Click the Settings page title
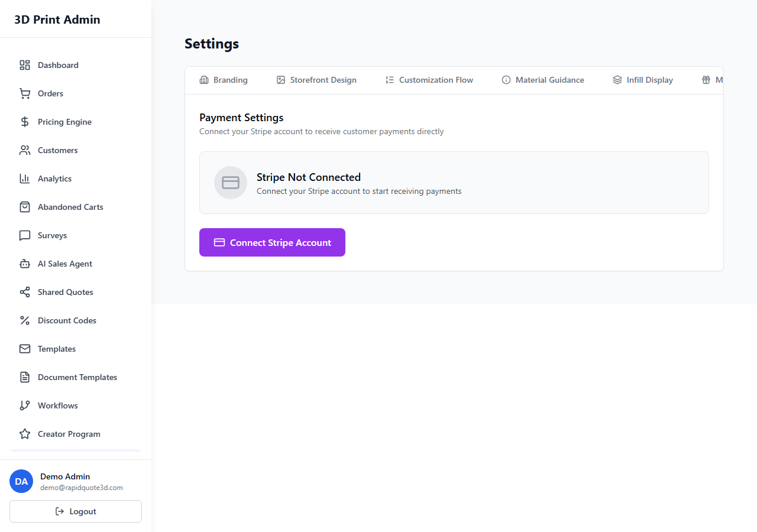 pos(212,44)
